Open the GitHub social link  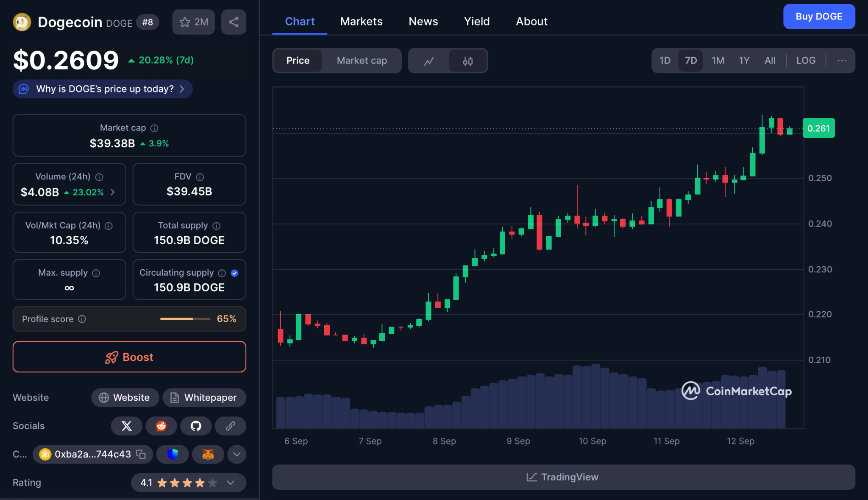195,426
